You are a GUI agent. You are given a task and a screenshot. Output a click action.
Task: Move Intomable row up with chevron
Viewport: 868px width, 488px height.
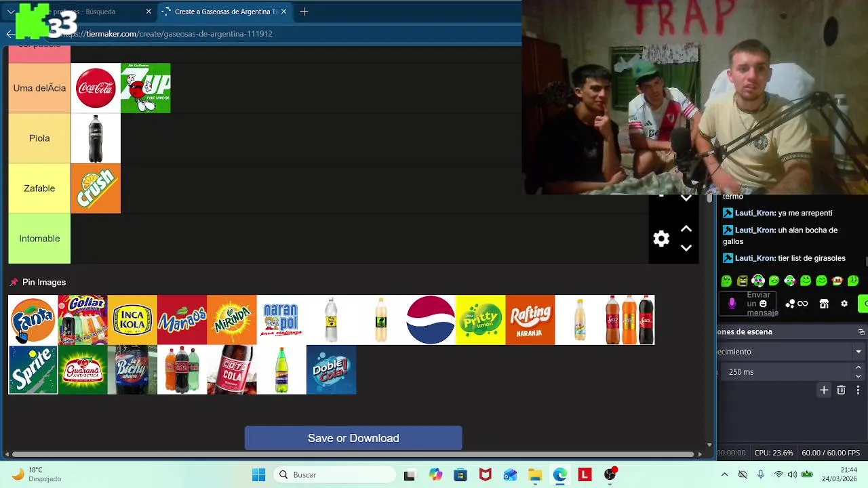[x=686, y=229]
